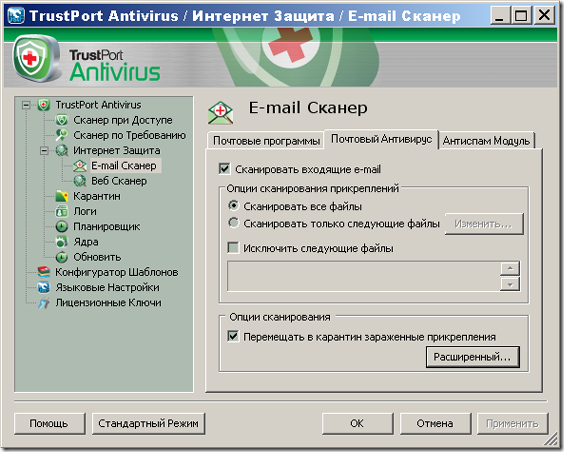The width and height of the screenshot is (564, 452).
Task: Click the large E-mail Сканер header icon
Action: pyautogui.click(x=220, y=113)
